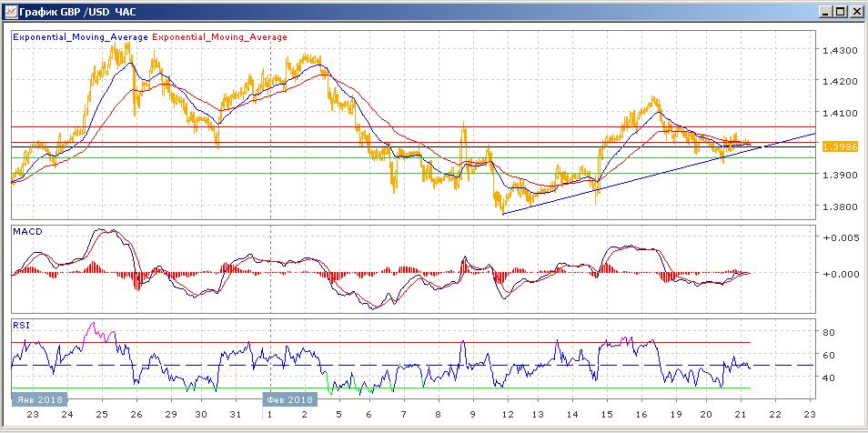Click the RSI 80 level axis label

[x=829, y=333]
